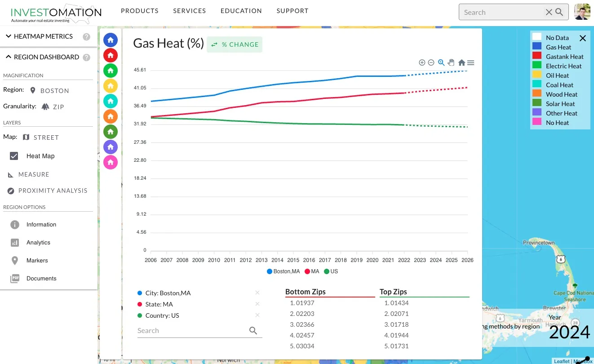This screenshot has height=364, width=594.
Task: Reset chart view with the home icon
Action: [x=461, y=62]
